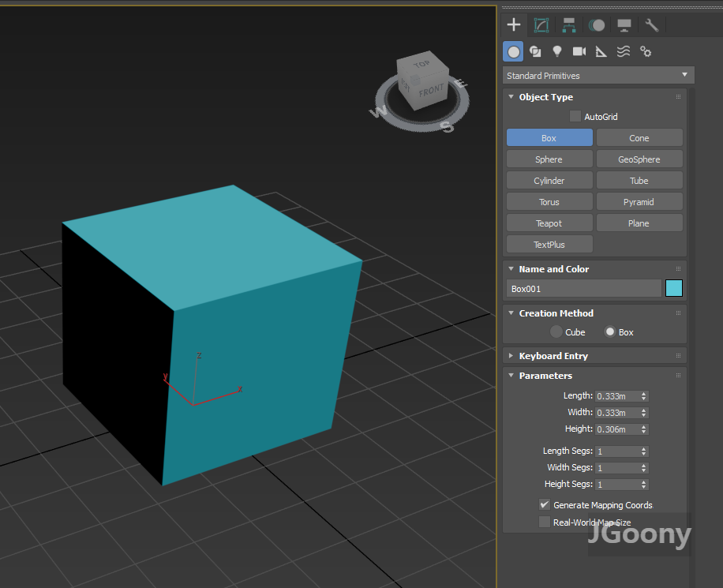Collapse the Object Type rollout
Image resolution: width=723 pixels, height=588 pixels.
click(511, 97)
